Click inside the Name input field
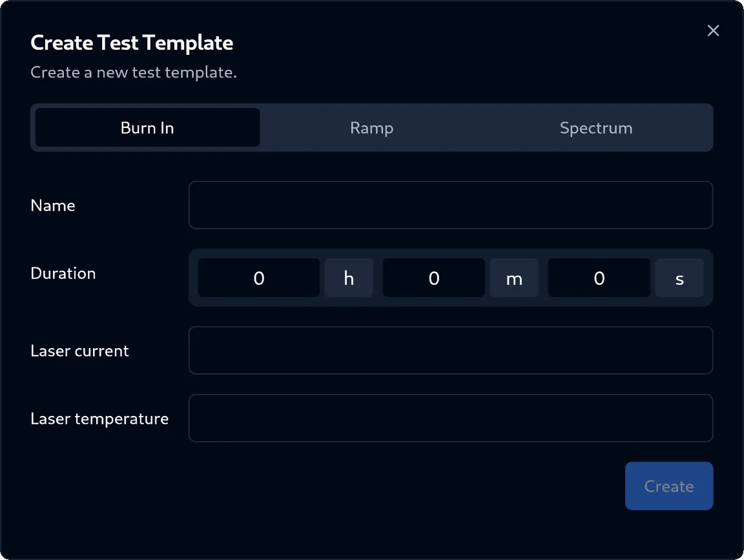Image resolution: width=744 pixels, height=560 pixels. click(450, 205)
